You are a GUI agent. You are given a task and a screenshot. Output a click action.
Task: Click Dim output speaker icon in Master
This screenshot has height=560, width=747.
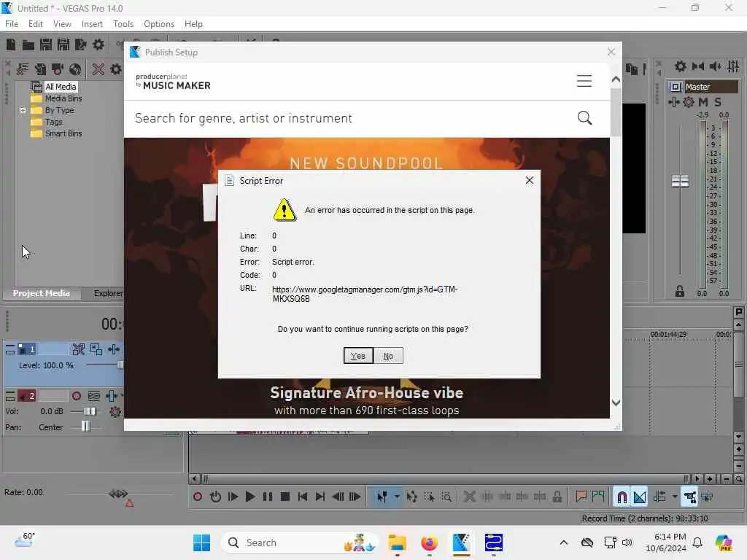coord(716,66)
